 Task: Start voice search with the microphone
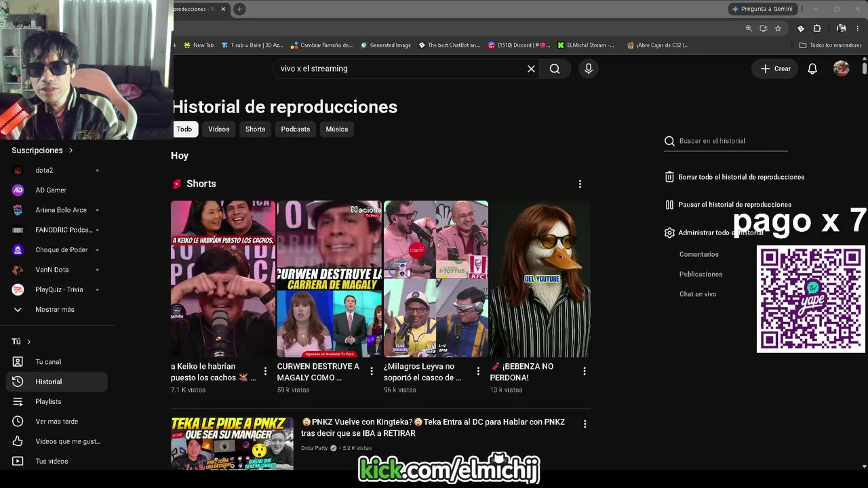tap(589, 68)
